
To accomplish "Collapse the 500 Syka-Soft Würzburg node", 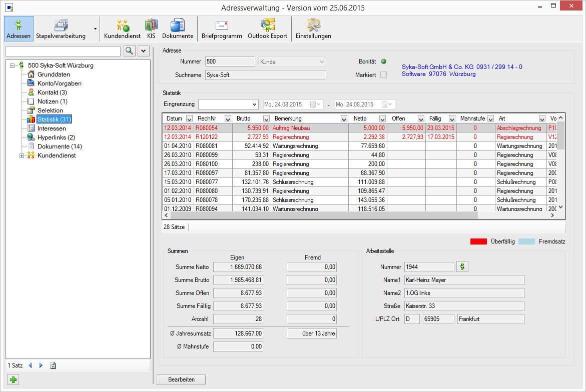I will (x=13, y=65).
